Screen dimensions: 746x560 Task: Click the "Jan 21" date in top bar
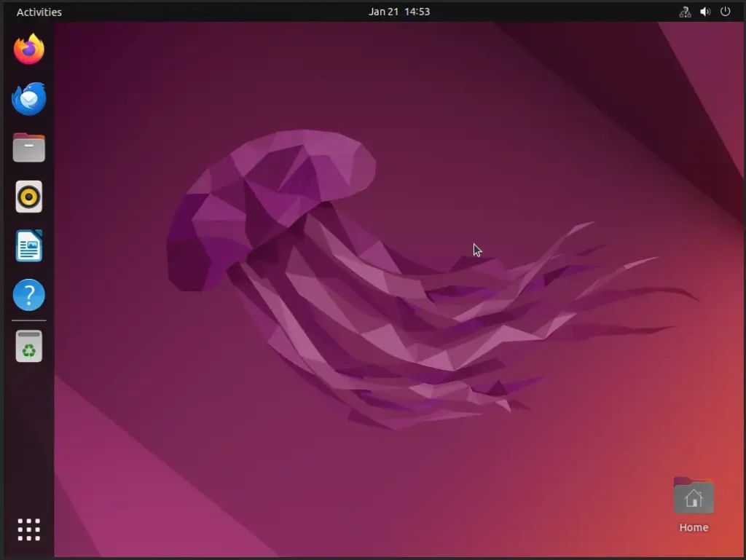point(382,12)
